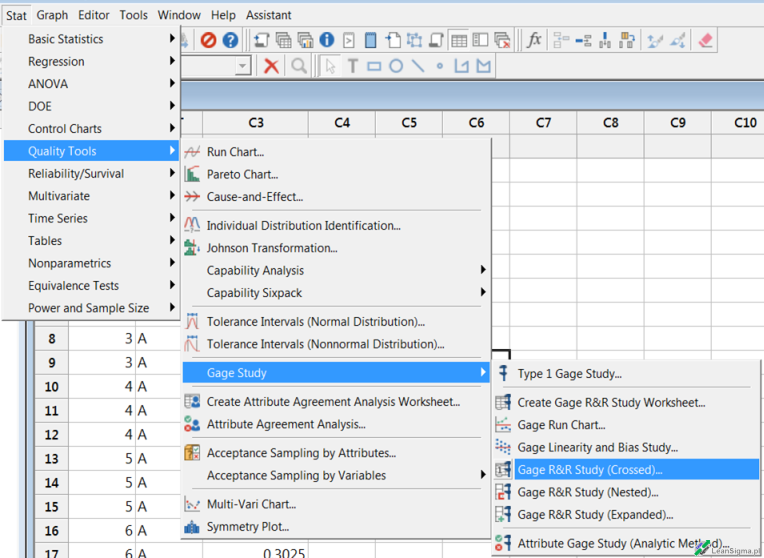Screen dimensions: 764x558
Task: Select the rectangle drawing tool
Action: 374,67
